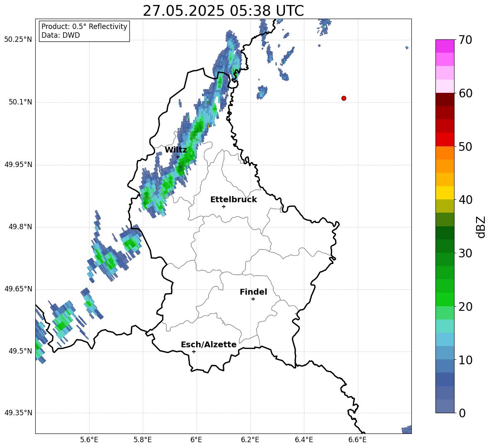Image resolution: width=491 pixels, height=448 pixels.
Task: Click the red dot marker on the map
Action: pos(343,98)
